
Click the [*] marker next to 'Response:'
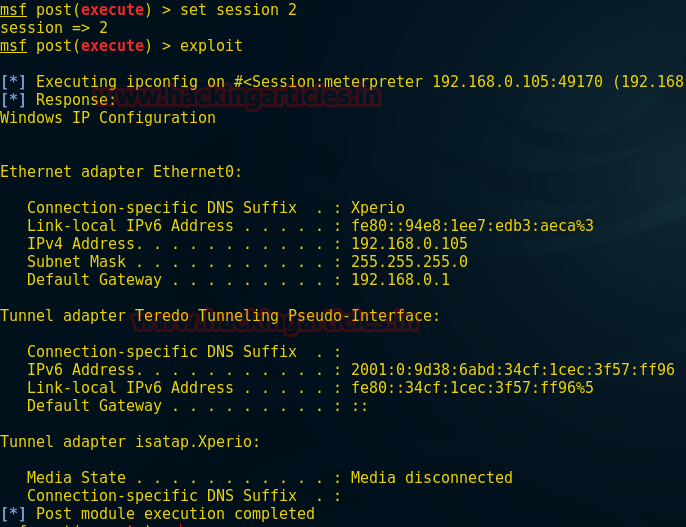pos(13,100)
